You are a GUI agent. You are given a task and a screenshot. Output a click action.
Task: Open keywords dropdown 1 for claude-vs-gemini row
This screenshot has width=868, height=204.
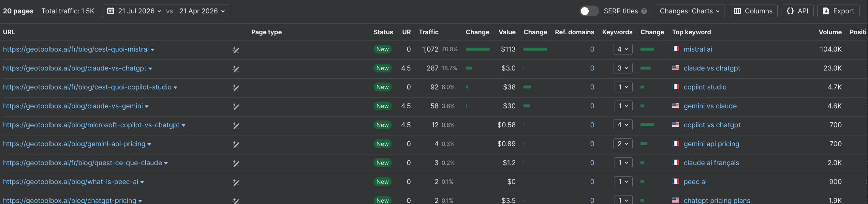tap(623, 106)
